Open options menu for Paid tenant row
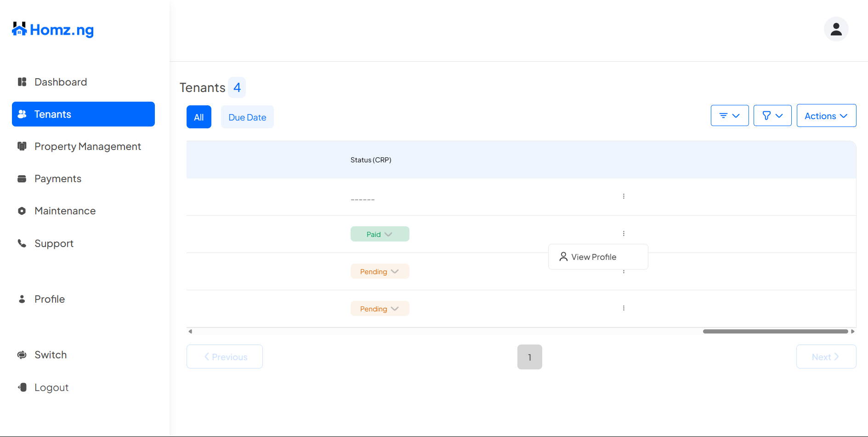Screen dimensions: 868x437 click(x=624, y=234)
